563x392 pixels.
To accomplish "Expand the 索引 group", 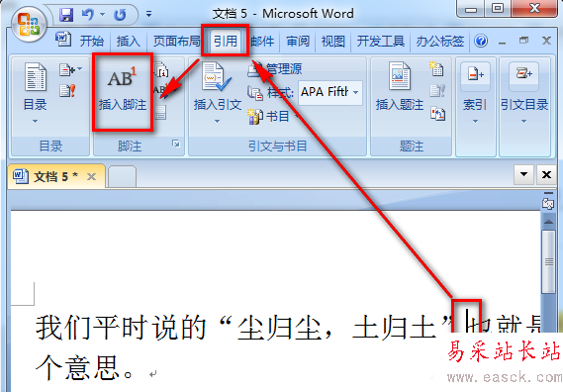I will click(475, 93).
